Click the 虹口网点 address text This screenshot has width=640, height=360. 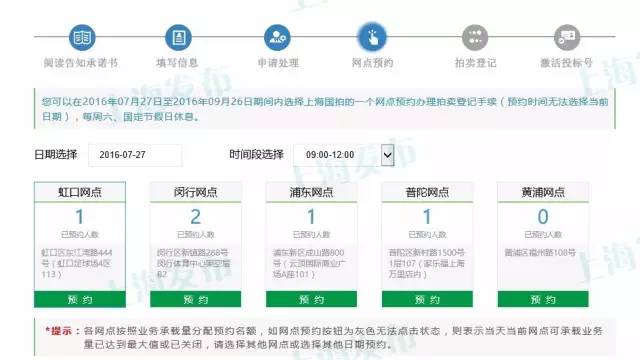click(77, 263)
